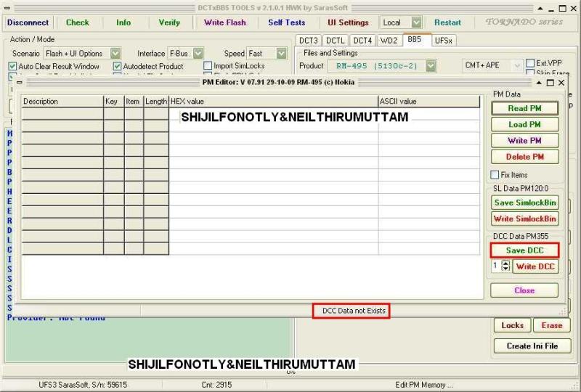Click the Verify toolbar button
The image size is (581, 392).
point(169,23)
